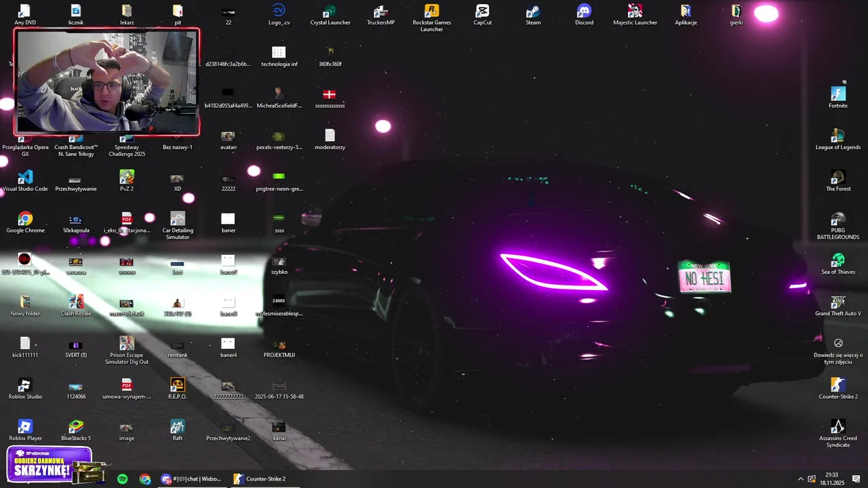Open the Google Chrome desktop shortcut
Screen dimensions: 868x488
25,222
